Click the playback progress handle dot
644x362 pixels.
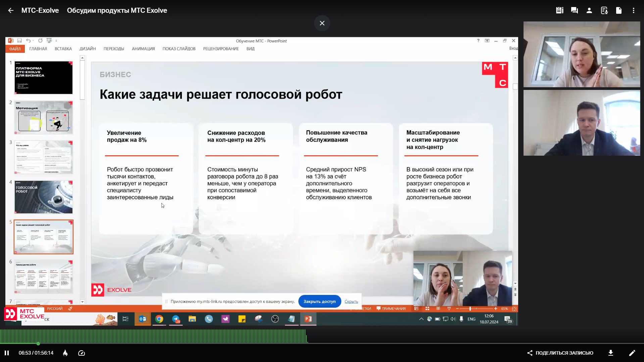(38, 344)
